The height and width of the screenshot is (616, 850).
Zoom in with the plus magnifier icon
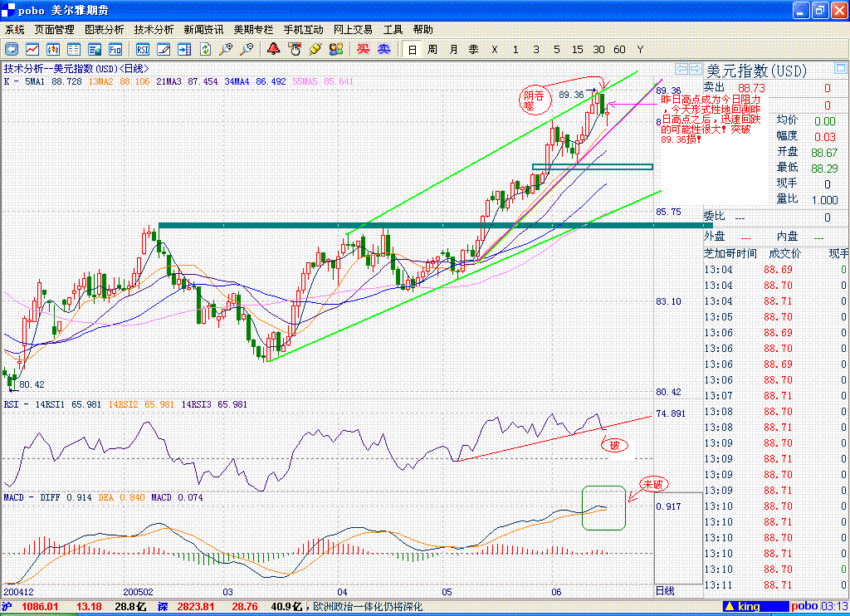[x=226, y=49]
